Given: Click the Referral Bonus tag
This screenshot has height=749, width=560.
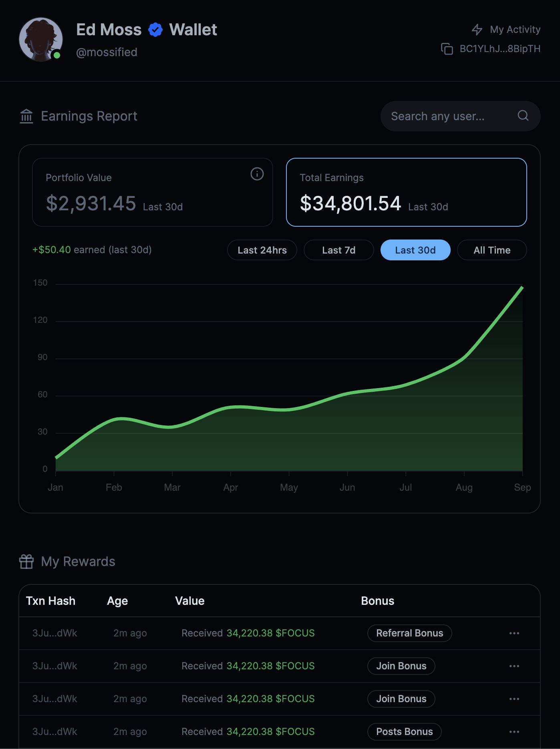Looking at the screenshot, I should tap(409, 633).
